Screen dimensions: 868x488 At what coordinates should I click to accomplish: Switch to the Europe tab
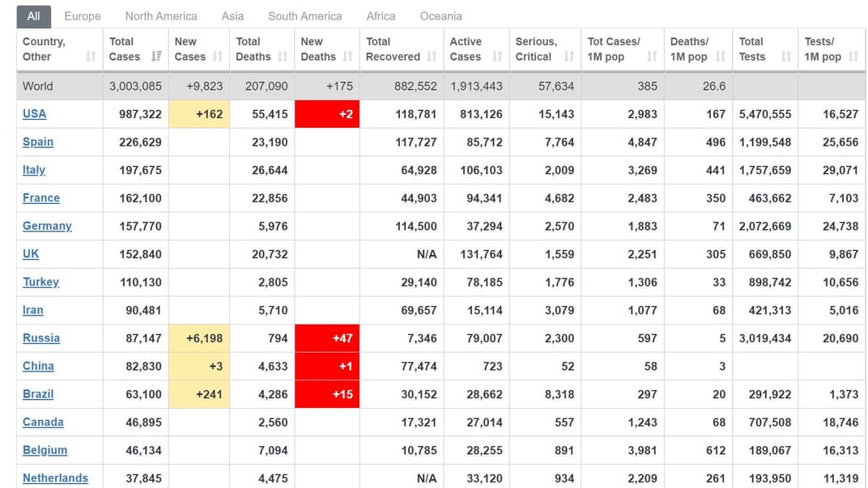pyautogui.click(x=83, y=17)
